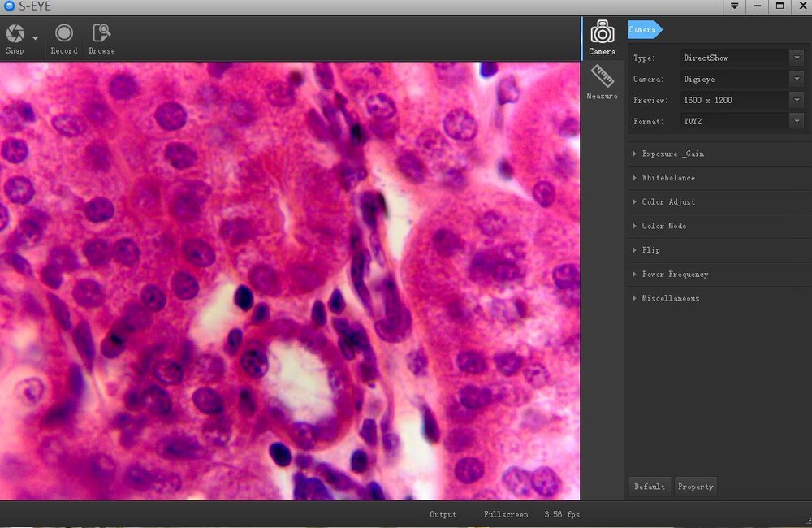
Task: Expand the Power Frequency section
Action: (x=675, y=275)
